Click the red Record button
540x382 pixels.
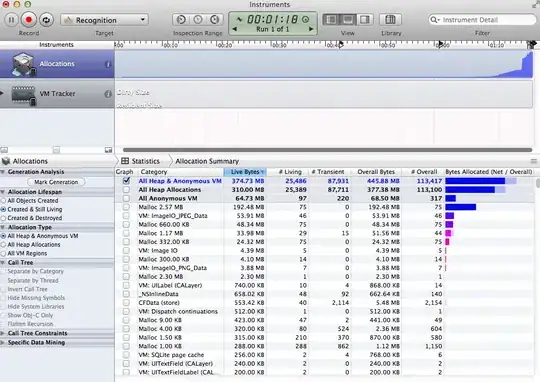pos(29,20)
